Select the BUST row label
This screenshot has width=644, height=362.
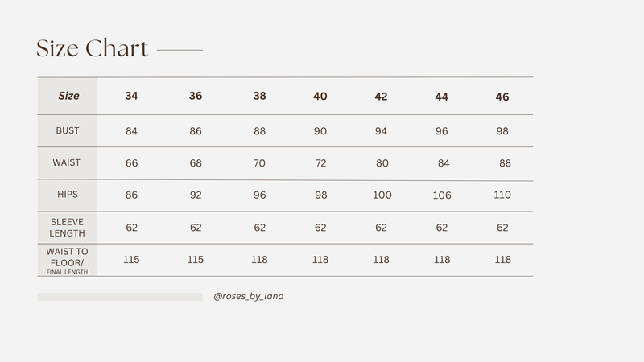(68, 130)
